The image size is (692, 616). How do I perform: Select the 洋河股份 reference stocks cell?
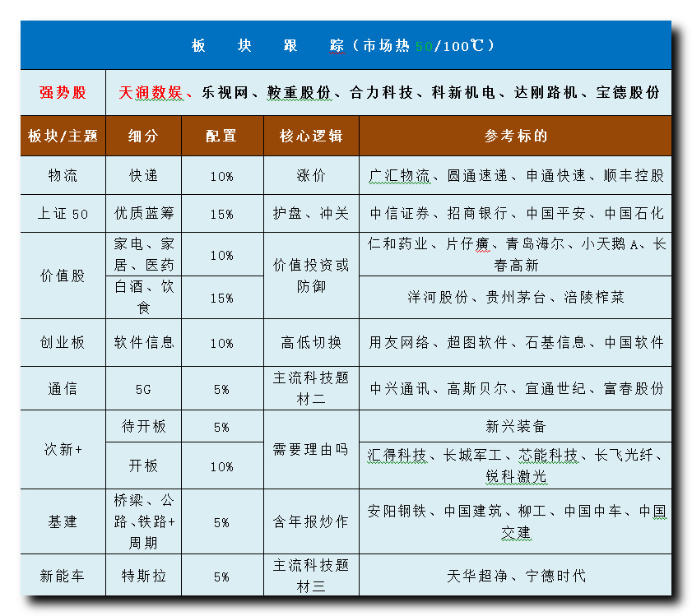click(515, 297)
